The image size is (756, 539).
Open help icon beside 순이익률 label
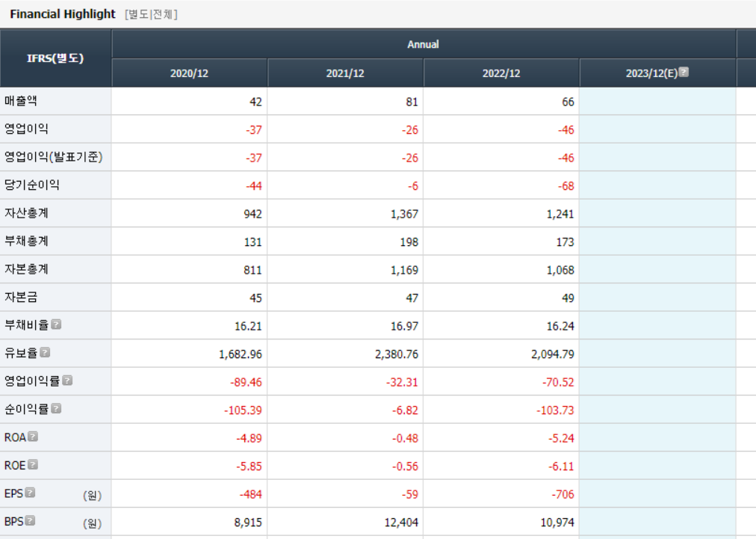(x=56, y=408)
